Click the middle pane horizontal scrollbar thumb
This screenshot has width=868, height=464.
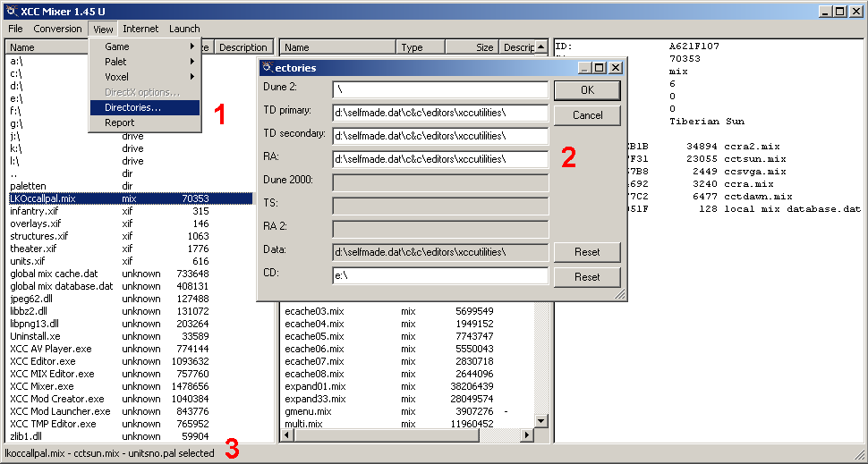387,435
